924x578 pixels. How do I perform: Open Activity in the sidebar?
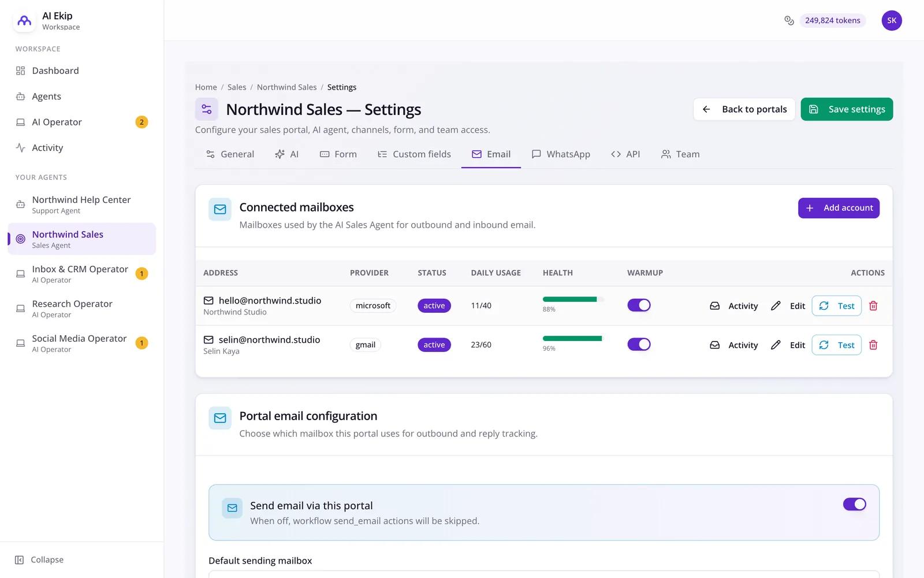(81, 148)
